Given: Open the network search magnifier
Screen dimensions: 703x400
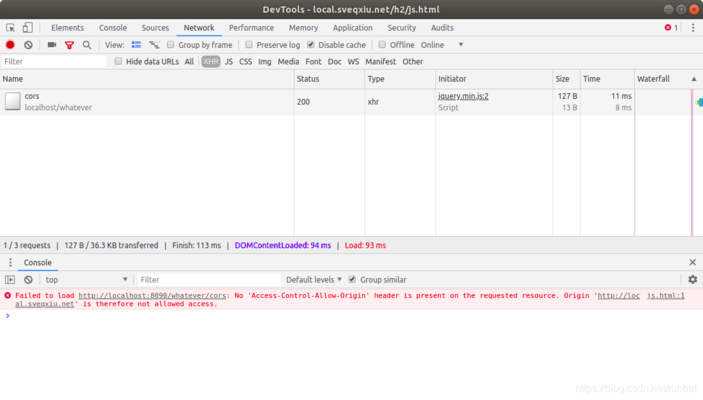Looking at the screenshot, I should tap(87, 45).
